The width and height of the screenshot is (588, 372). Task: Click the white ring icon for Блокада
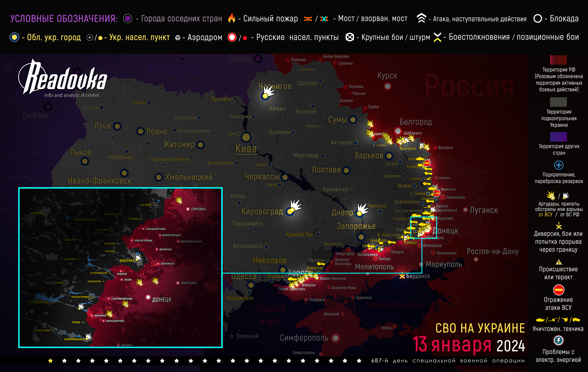pos(538,18)
